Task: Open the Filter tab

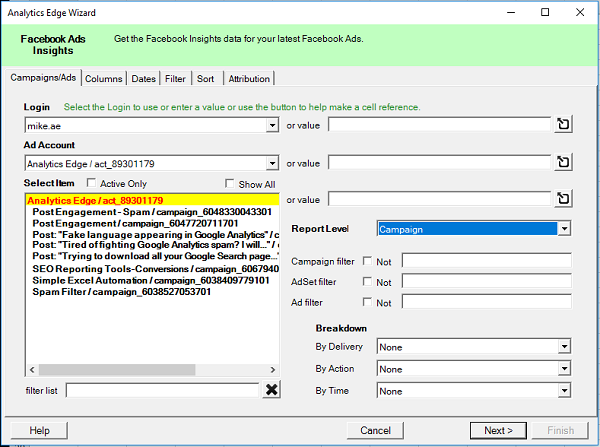Action: click(x=175, y=79)
